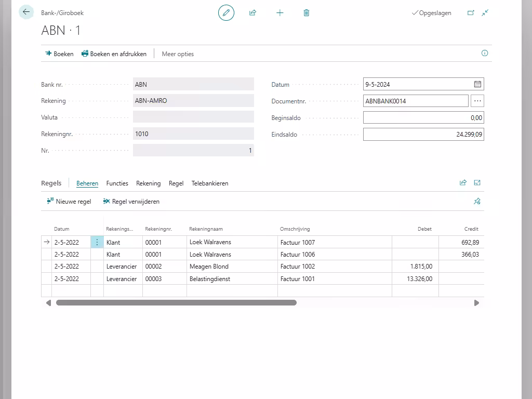Open the calendar picker for Datum
Image resolution: width=532 pixels, height=399 pixels.
(x=477, y=84)
